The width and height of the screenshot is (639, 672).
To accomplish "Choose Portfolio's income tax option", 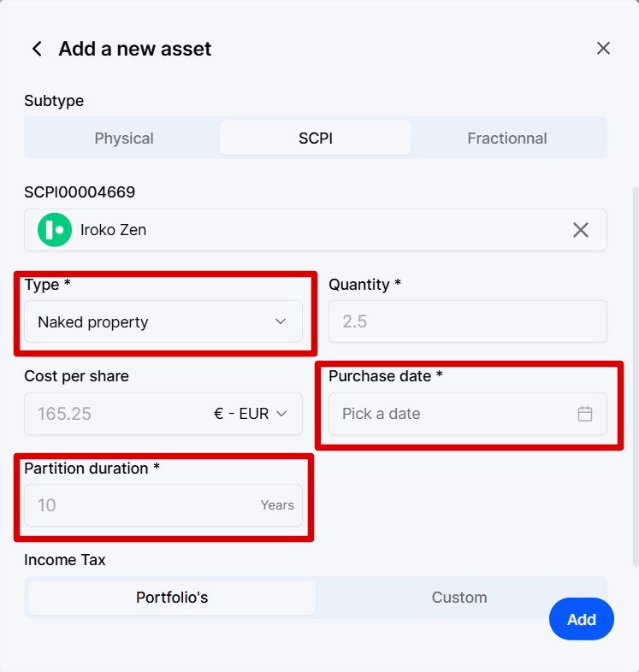I will point(172,598).
